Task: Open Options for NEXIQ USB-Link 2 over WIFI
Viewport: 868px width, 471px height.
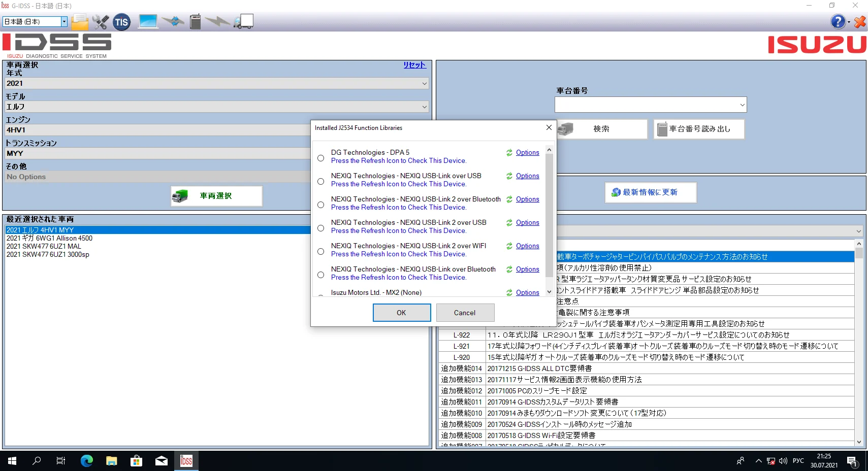Action: (527, 246)
